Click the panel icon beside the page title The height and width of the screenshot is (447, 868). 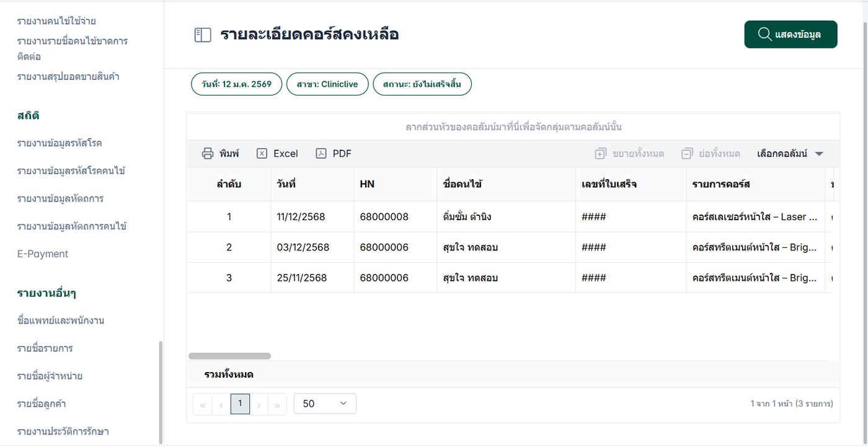203,35
